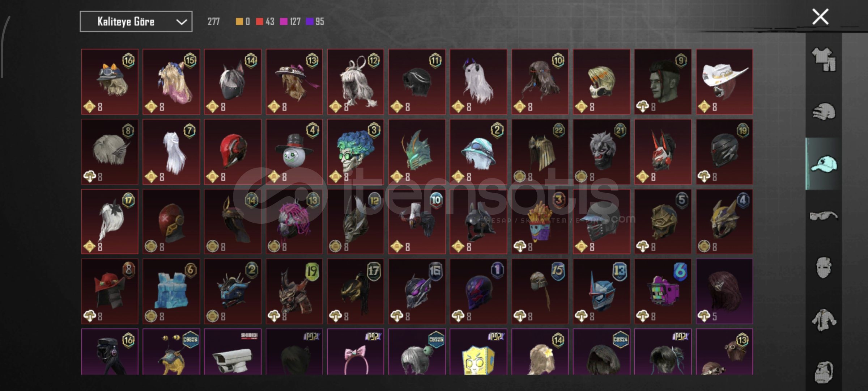Filter by purple quality count 95
This screenshot has width=868, height=391.
315,22
